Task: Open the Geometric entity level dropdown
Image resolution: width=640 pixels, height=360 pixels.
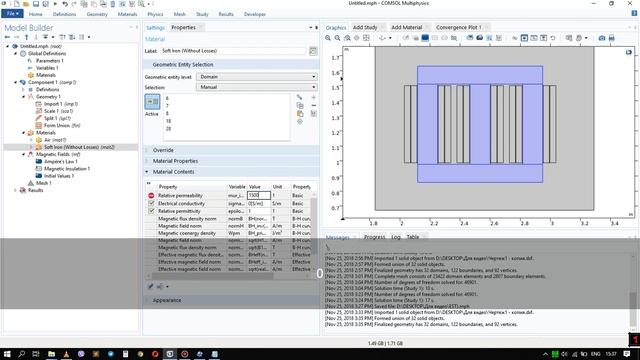Action: pyautogui.click(x=256, y=77)
